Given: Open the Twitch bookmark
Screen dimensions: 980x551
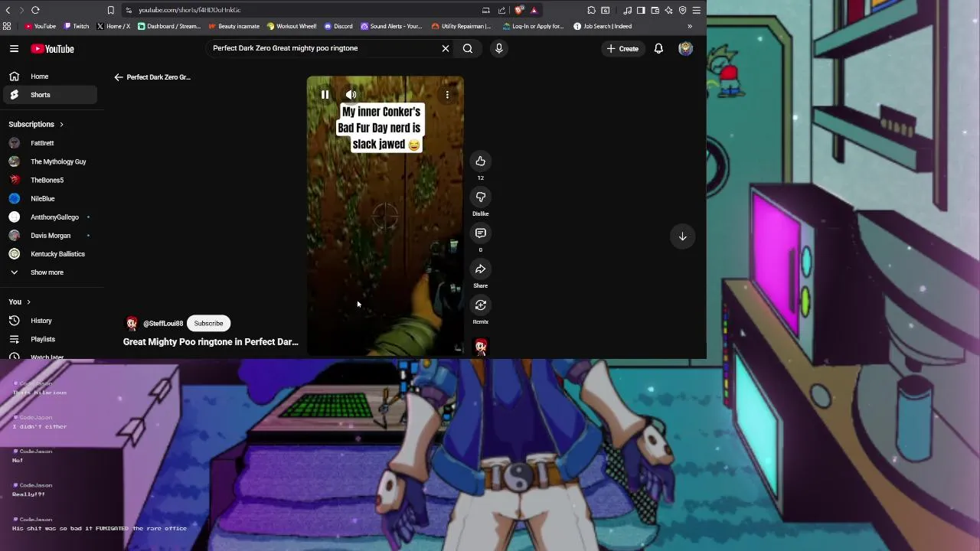Looking at the screenshot, I should pos(76,26).
